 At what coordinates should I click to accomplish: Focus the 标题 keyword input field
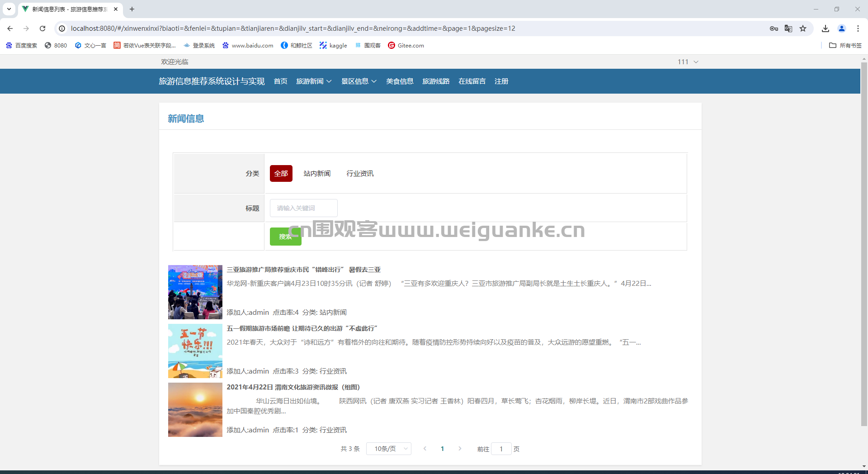pos(304,208)
